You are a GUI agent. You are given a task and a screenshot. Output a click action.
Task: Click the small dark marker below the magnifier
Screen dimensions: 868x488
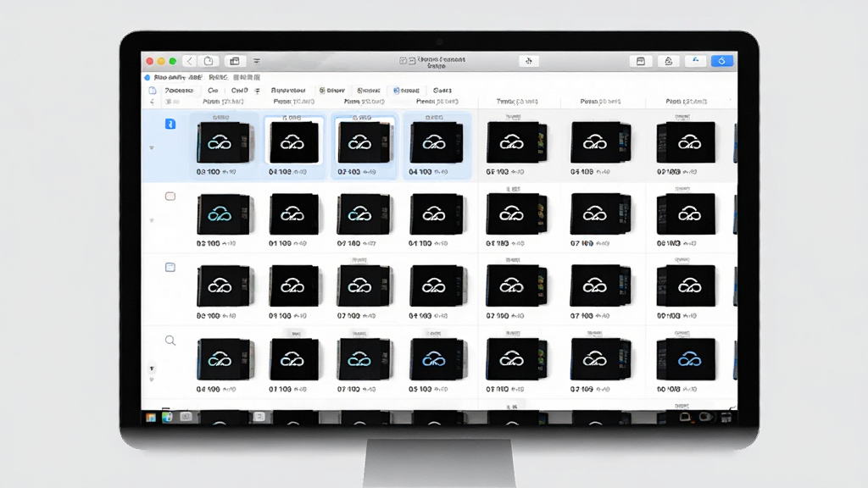tap(151, 369)
